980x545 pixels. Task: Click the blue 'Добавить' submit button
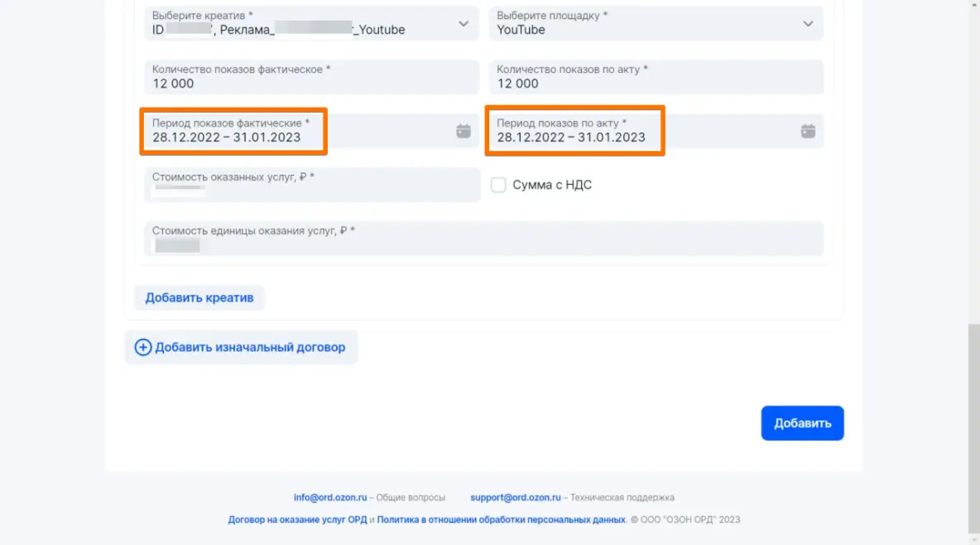click(802, 423)
